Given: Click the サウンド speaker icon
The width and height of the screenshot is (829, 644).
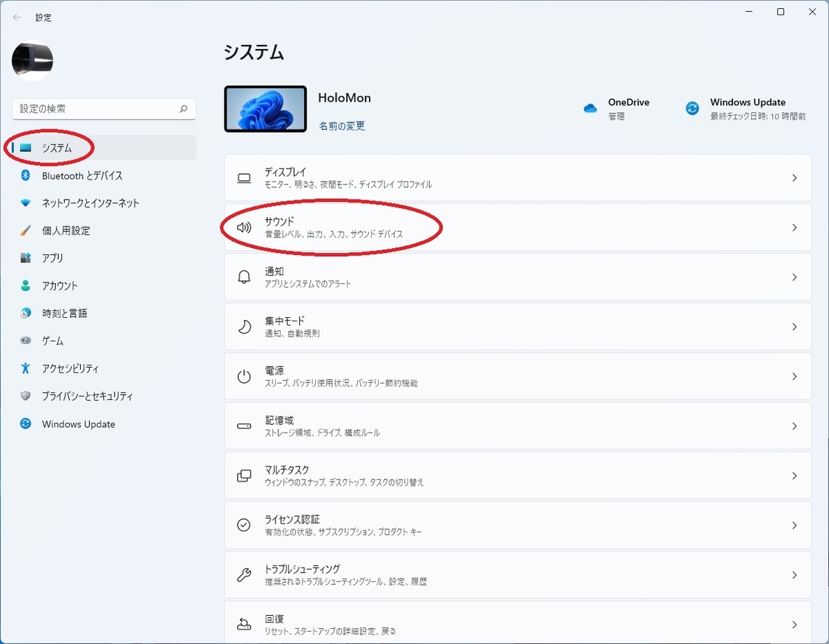Looking at the screenshot, I should (x=244, y=227).
